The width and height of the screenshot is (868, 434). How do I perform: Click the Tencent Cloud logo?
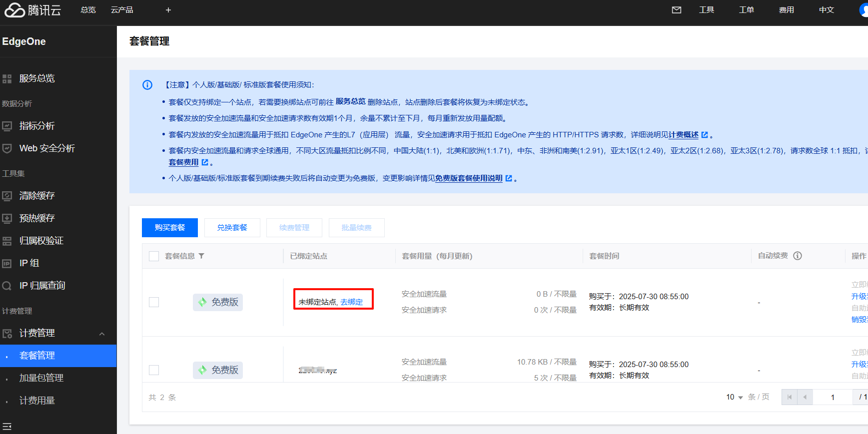coord(33,10)
